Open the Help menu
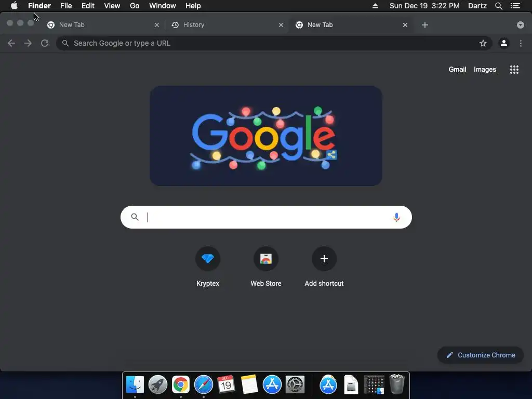 [193, 6]
